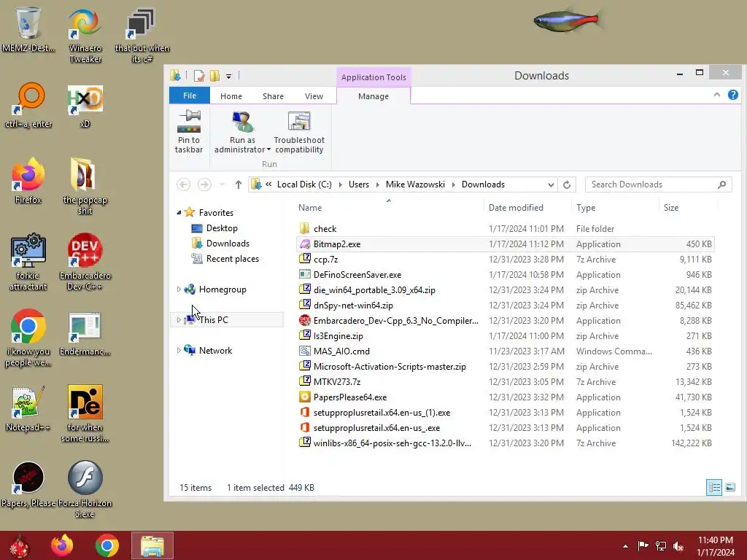This screenshot has height=560, width=747.
Task: Open the Help question mark icon
Action: click(732, 95)
